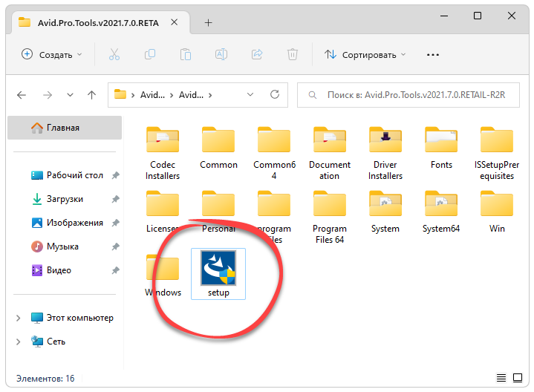The image size is (534, 392).
Task: Unpin Загрузки via pin icon
Action: coord(116,199)
